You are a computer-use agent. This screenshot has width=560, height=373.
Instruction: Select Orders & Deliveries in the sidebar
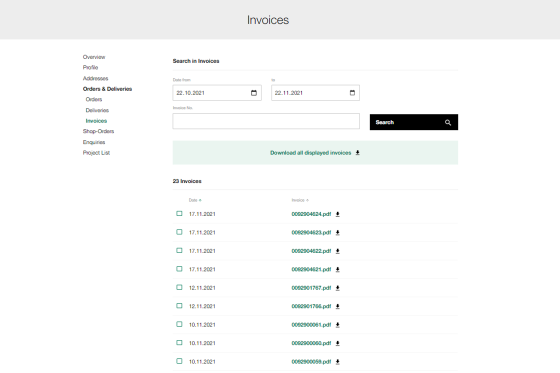pos(108,89)
